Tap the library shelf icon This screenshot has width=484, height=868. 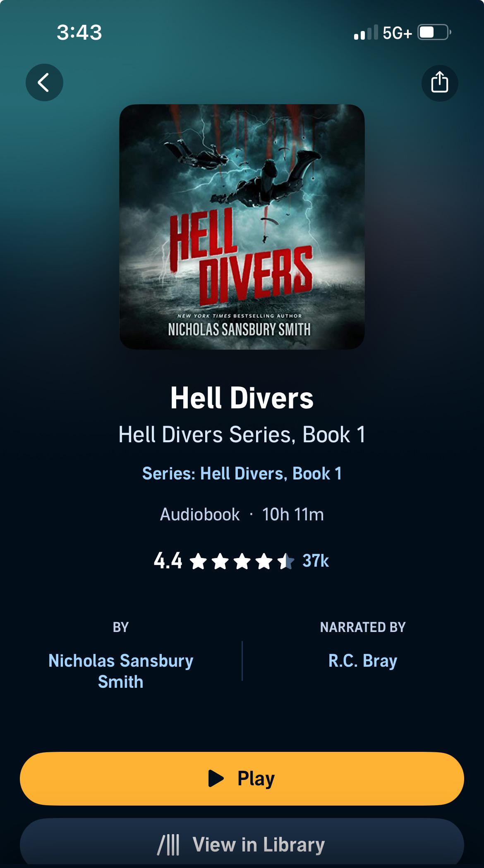168,844
